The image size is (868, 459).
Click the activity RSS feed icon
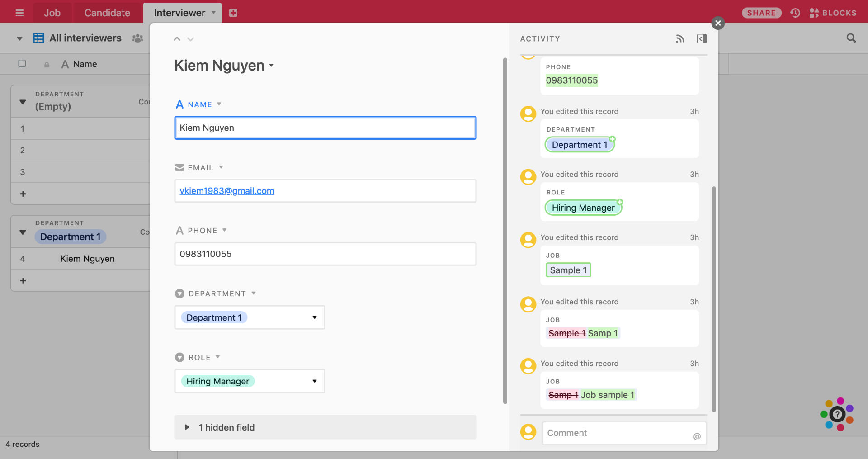click(680, 39)
